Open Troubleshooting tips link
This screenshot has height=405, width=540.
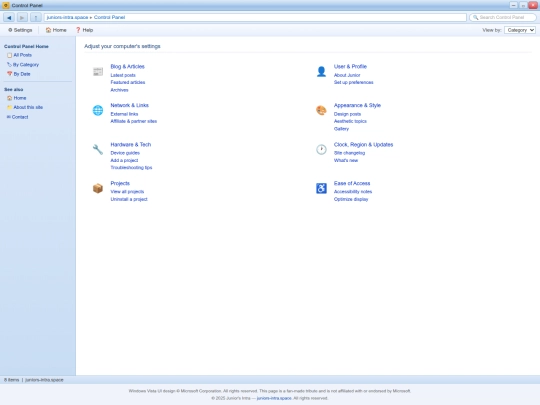(131, 167)
